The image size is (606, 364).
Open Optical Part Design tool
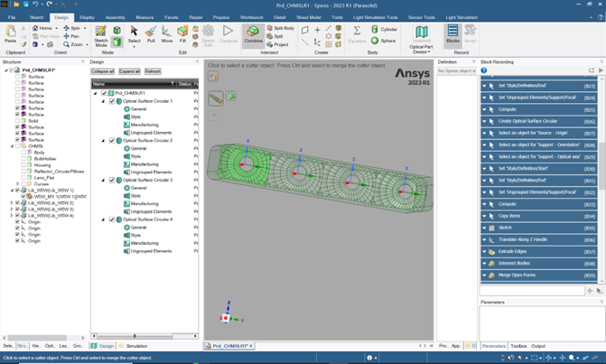click(421, 39)
